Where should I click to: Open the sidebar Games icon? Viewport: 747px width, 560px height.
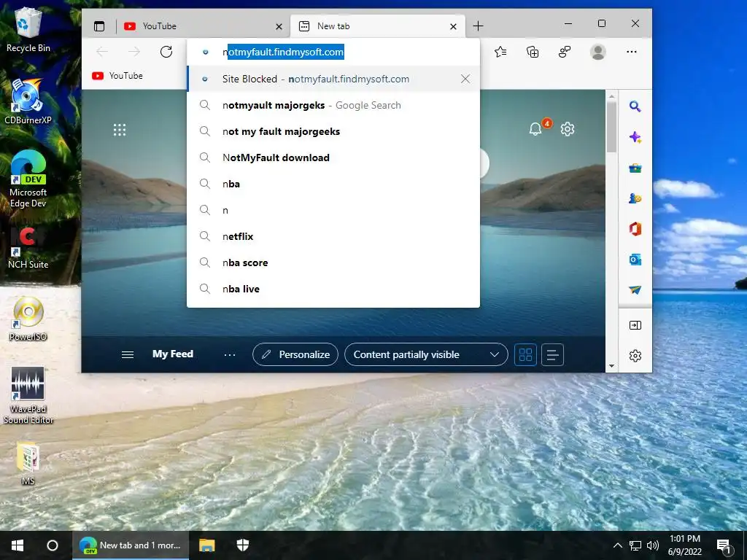coord(635,198)
